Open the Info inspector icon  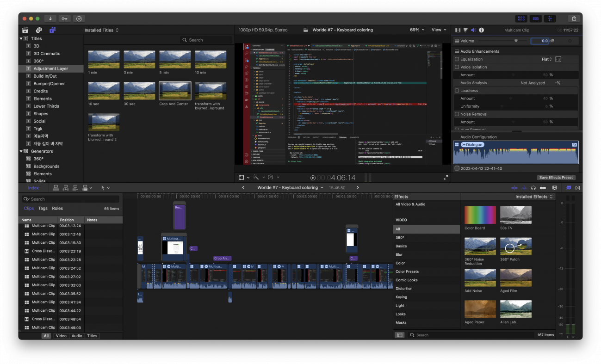481,30
